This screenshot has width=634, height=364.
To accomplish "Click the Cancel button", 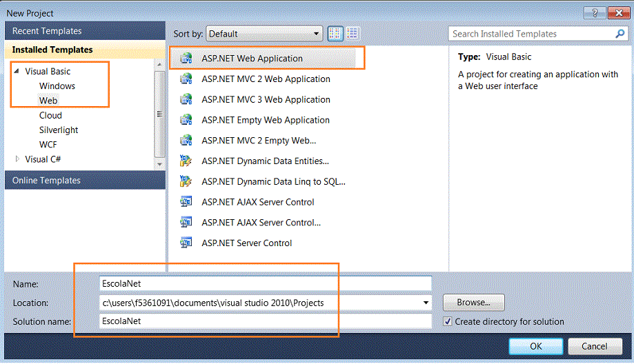I will (595, 346).
